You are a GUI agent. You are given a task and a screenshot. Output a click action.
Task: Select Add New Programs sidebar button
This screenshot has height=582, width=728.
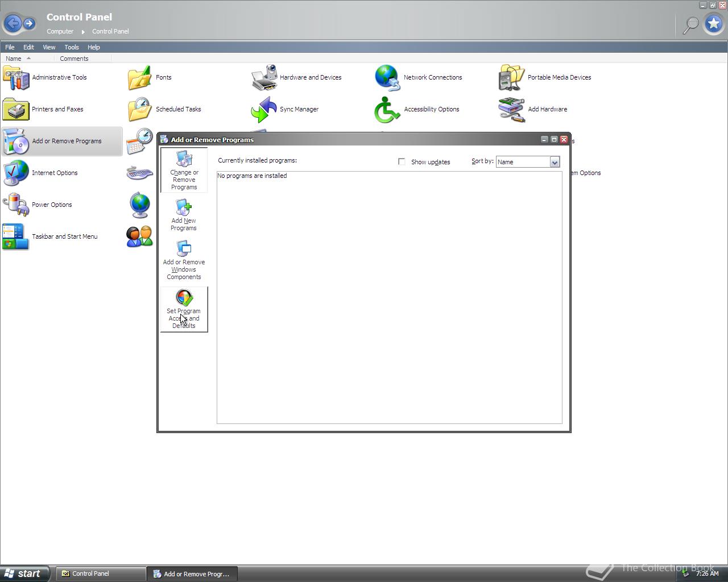184,215
